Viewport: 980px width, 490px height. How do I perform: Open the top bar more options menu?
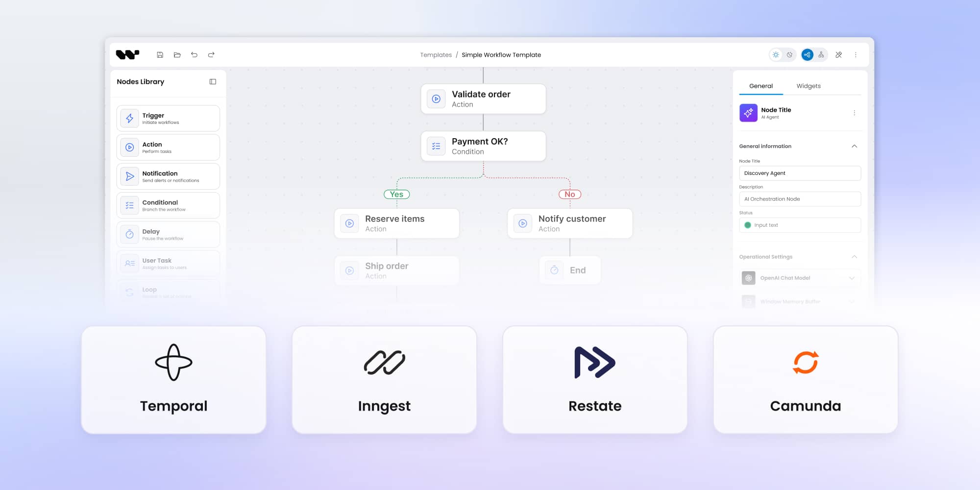pyautogui.click(x=856, y=55)
